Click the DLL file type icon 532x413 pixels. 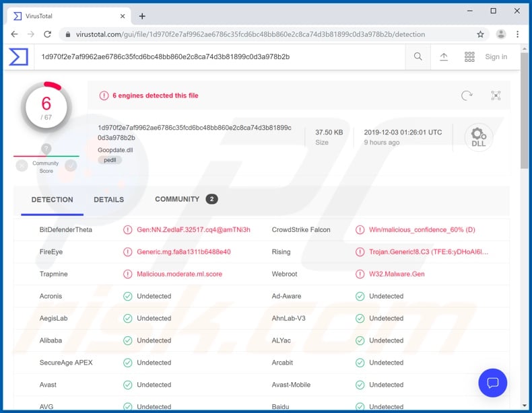[x=478, y=137]
